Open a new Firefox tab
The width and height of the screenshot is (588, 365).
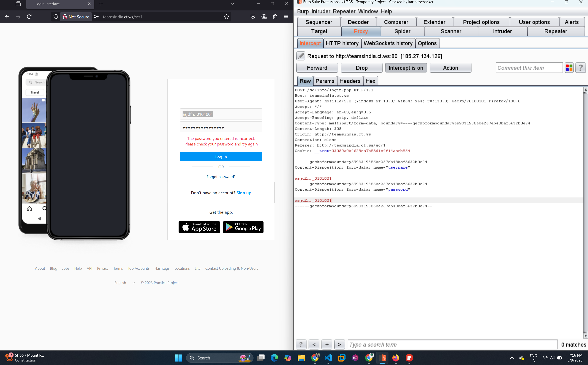(x=101, y=4)
